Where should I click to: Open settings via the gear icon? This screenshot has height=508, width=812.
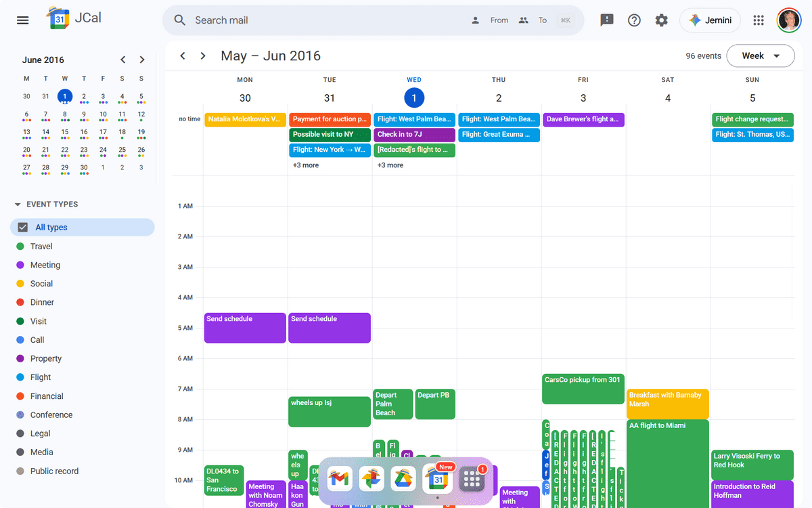pyautogui.click(x=662, y=20)
